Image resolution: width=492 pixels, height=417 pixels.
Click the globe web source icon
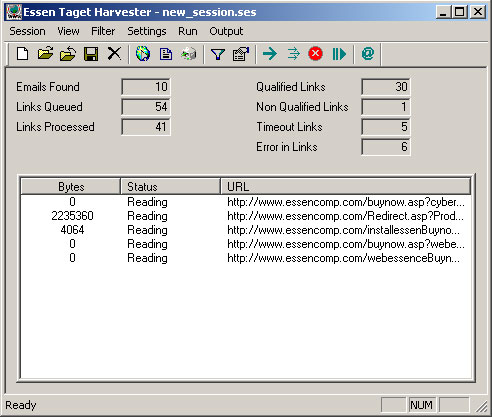click(143, 54)
